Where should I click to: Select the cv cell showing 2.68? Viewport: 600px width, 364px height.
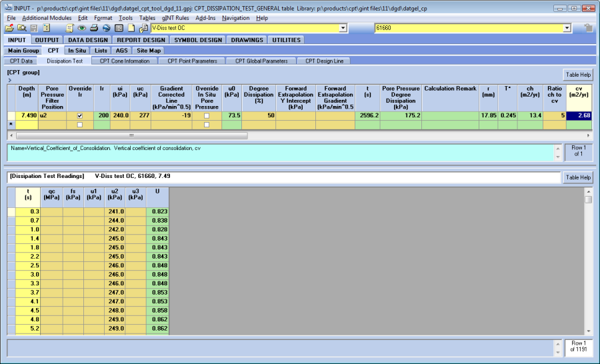pyautogui.click(x=579, y=115)
